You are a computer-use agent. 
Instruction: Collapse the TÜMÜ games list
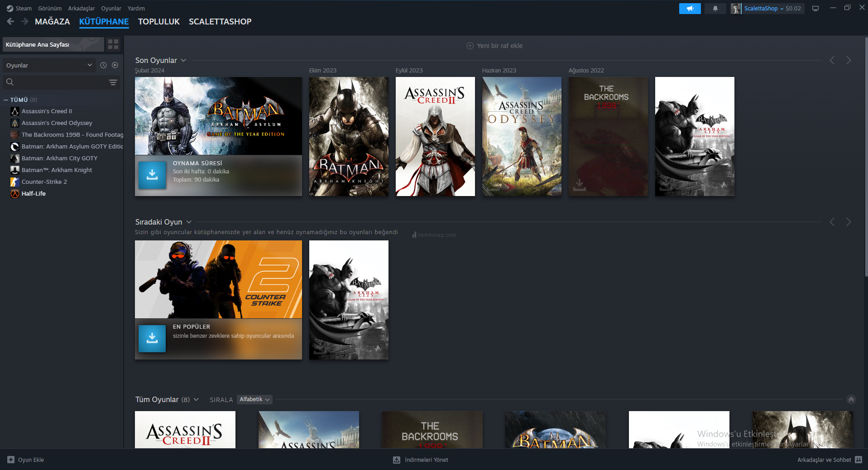(x=6, y=100)
